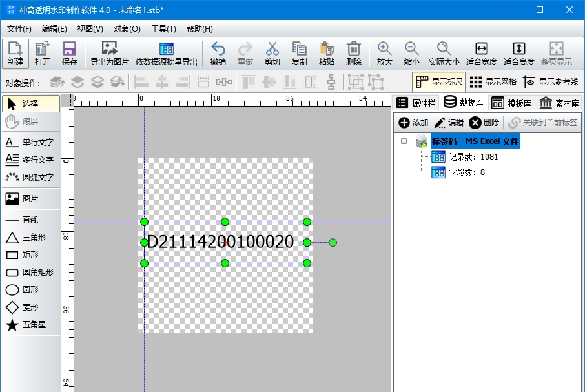
Task: Click Fit Width (适合宽度) icon
Action: (x=481, y=49)
